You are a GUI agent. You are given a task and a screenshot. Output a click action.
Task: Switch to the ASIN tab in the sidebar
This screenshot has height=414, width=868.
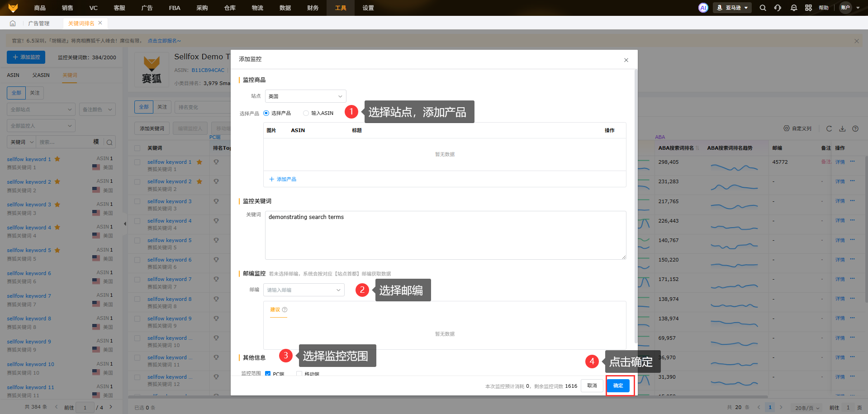pos(13,75)
